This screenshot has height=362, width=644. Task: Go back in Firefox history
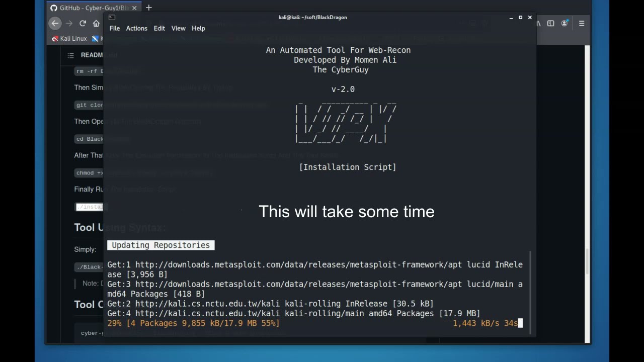pos(55,23)
